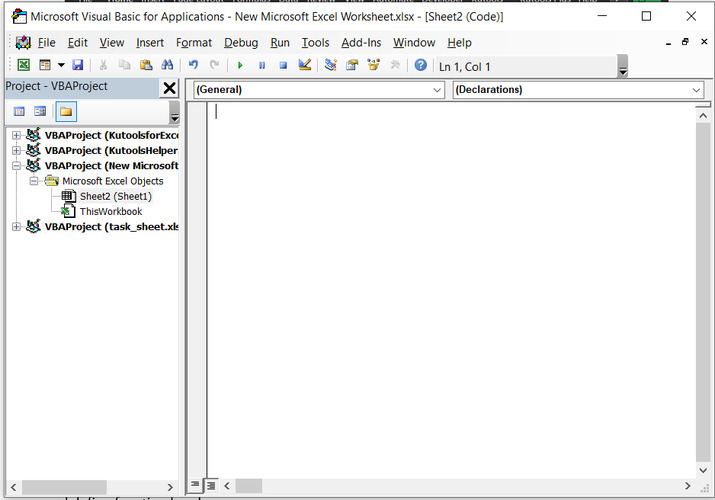The height and width of the screenshot is (500, 715).
Task: Open the Debug menu
Action: pos(241,43)
